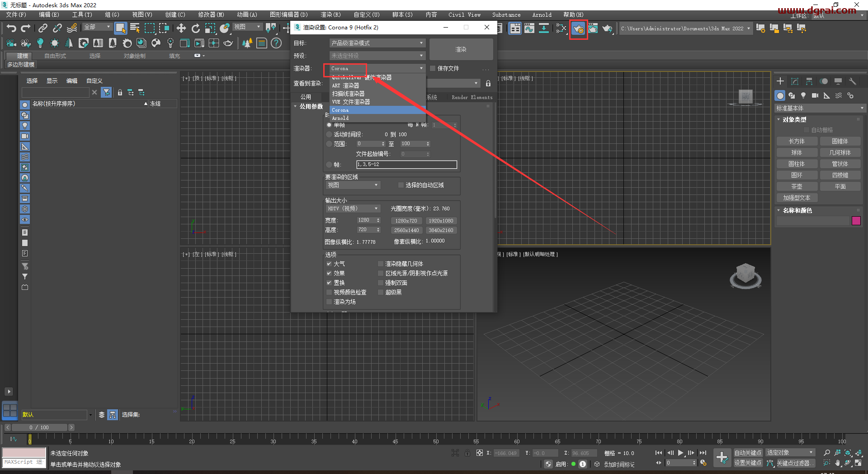
Task: Enable the 渲染隐藏几何体 checkbox
Action: [x=381, y=264]
